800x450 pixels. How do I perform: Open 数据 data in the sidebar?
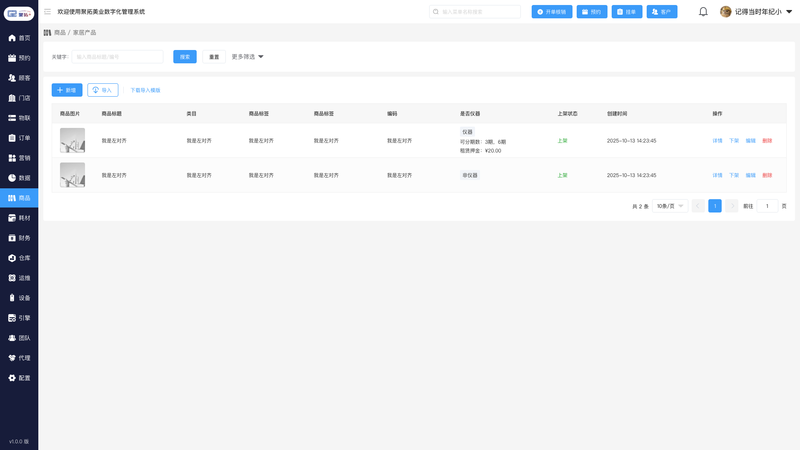tap(19, 178)
